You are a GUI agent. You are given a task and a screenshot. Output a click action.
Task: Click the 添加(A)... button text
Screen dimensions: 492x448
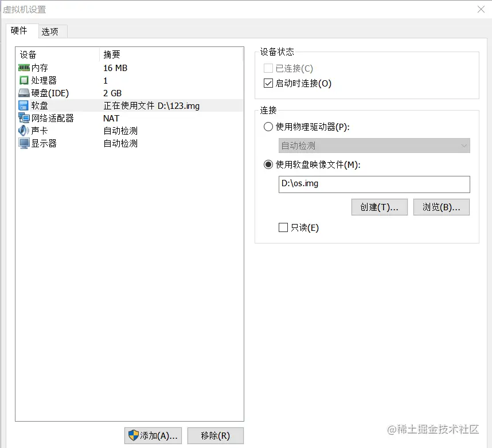159,435
